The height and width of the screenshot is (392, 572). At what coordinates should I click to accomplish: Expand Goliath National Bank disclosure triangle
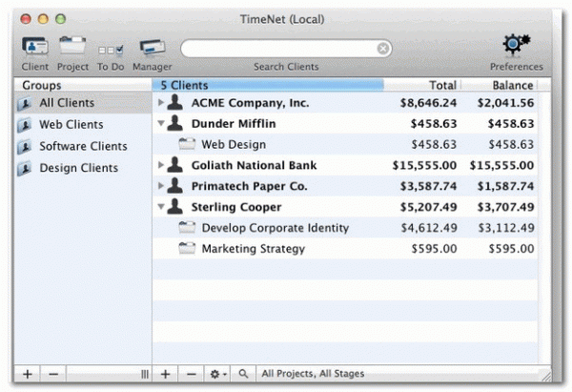(160, 165)
